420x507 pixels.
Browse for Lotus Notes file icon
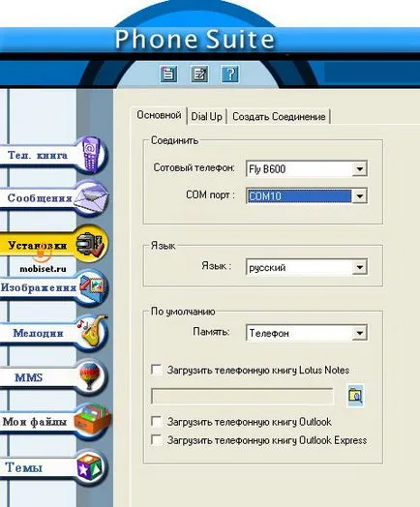355,396
